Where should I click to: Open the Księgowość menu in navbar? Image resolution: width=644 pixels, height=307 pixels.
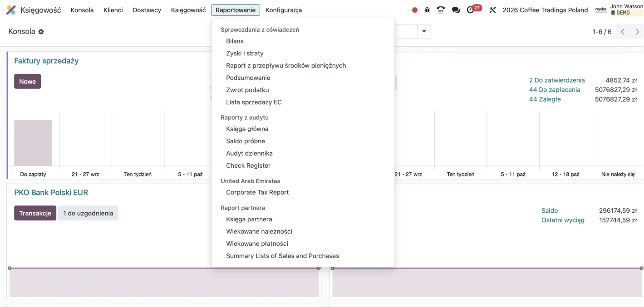pos(188,10)
